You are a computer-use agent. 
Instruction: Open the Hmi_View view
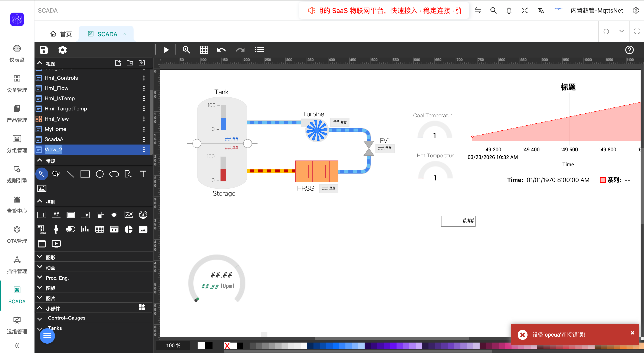click(56, 119)
